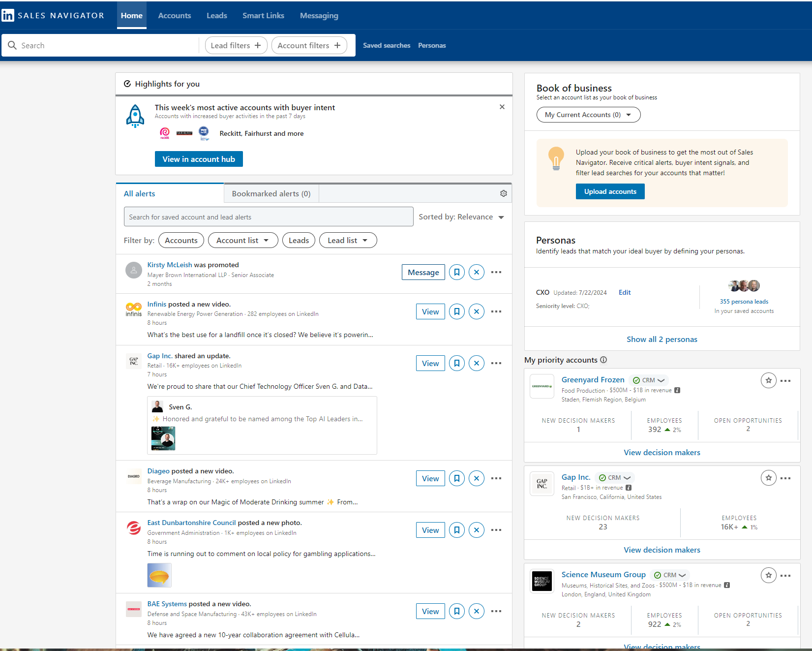Expand the Lead list filter dropdown
The image size is (812, 651).
tap(348, 240)
